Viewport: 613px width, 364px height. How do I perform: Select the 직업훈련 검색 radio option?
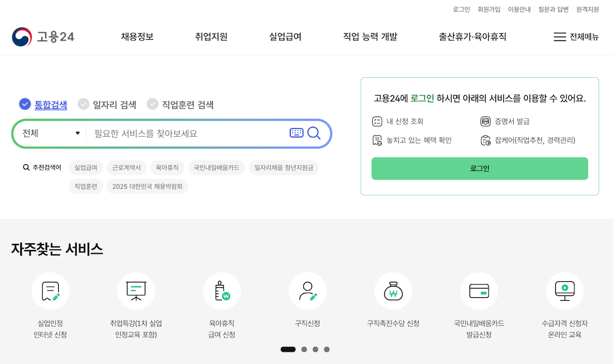click(180, 104)
